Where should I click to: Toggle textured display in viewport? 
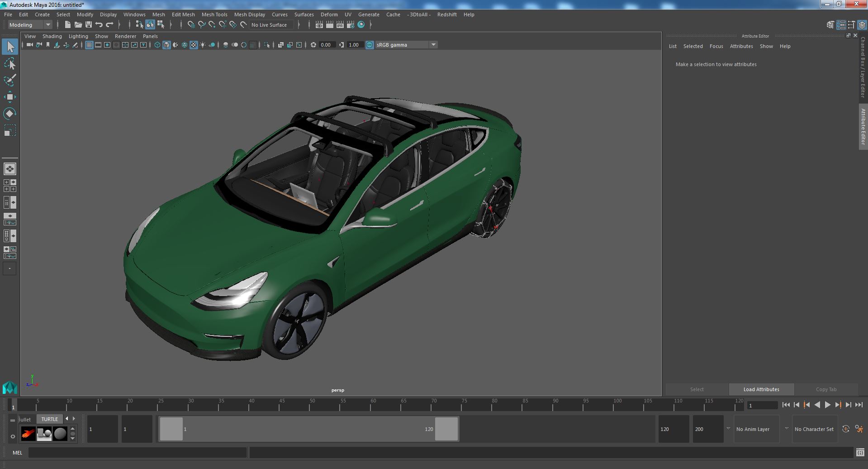[194, 45]
